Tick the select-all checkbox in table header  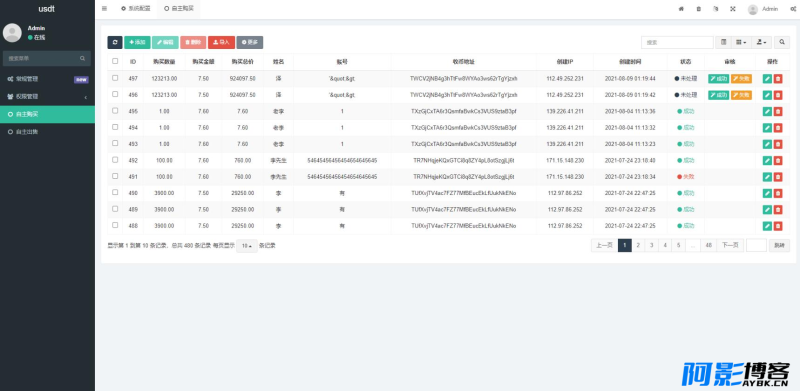click(x=115, y=61)
